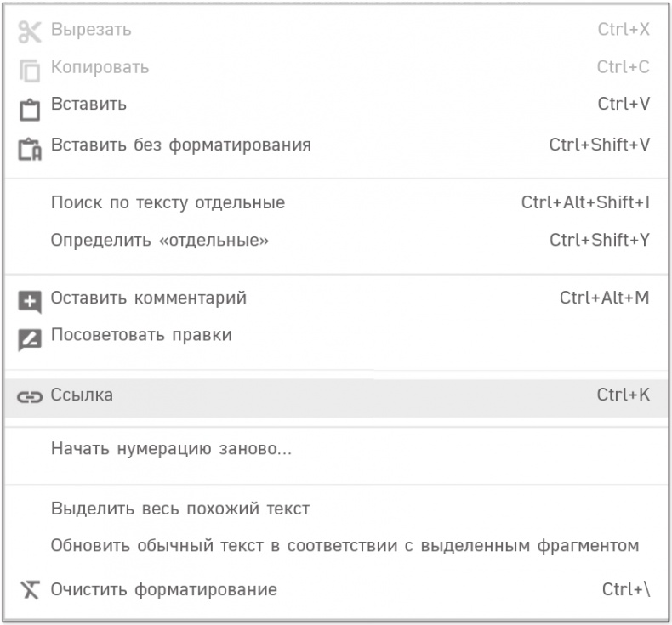Click the Paste without formatting clipboard icon

tap(30, 148)
